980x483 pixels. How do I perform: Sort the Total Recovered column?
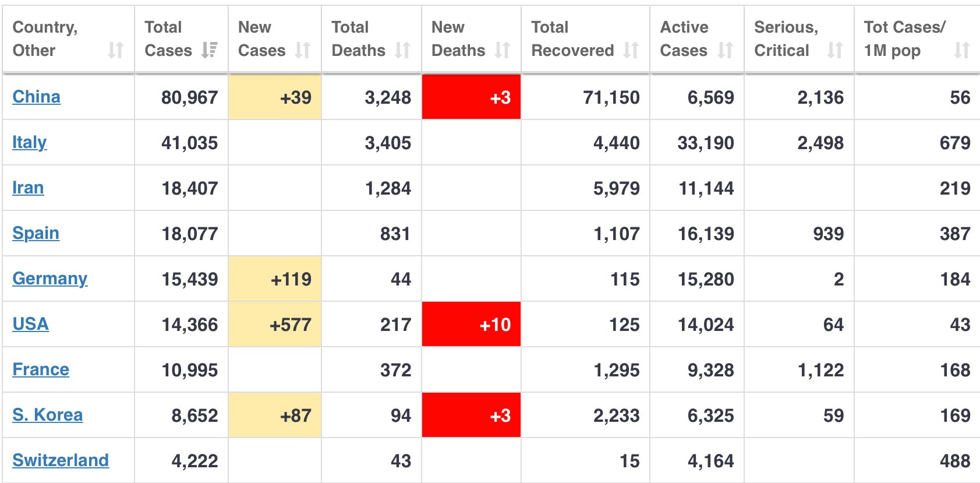tap(629, 51)
